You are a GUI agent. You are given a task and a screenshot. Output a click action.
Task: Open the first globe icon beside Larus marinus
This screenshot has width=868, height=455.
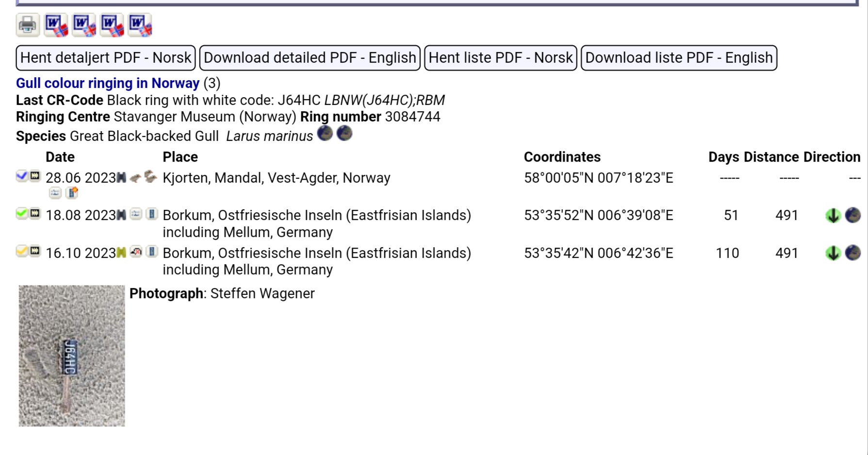click(325, 134)
